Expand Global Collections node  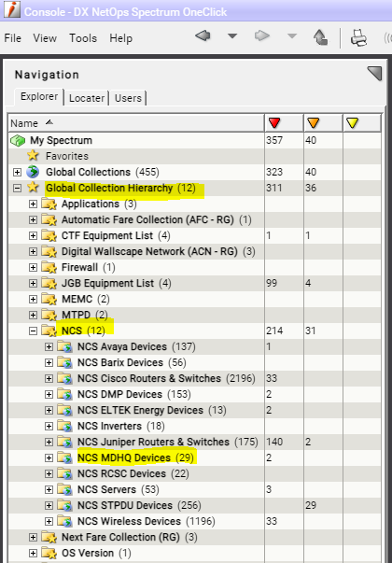point(17,172)
